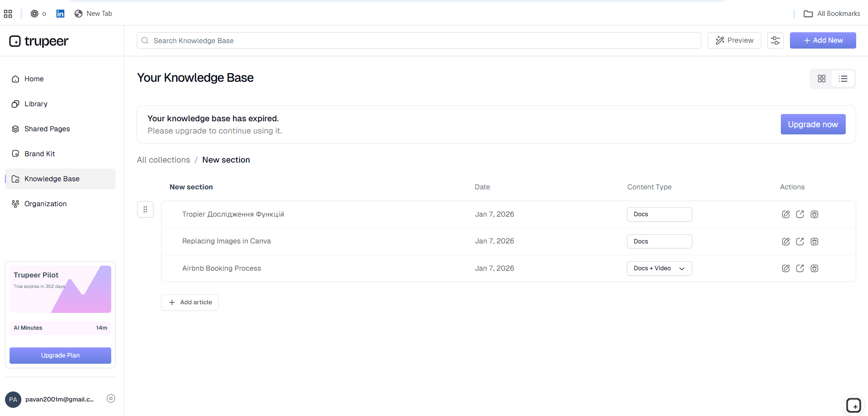Switch to list view
868x416 pixels.
pos(843,79)
